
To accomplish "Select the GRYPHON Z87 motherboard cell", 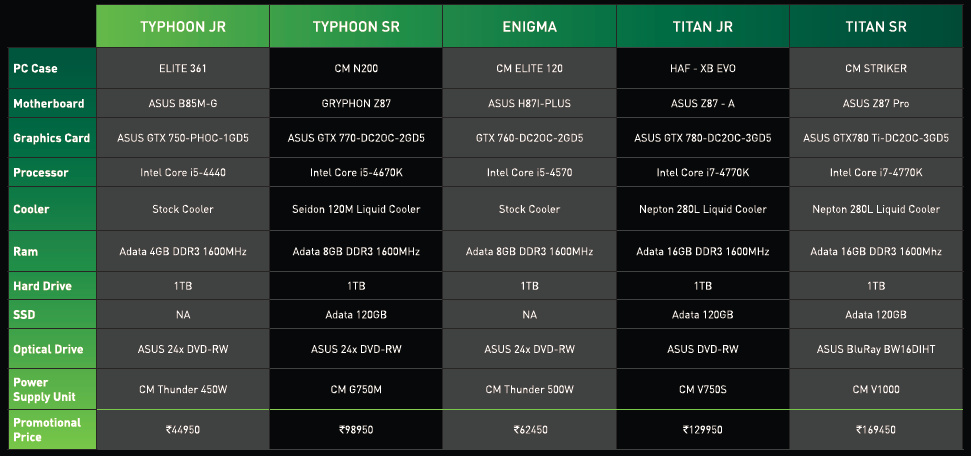I will coord(356,103).
